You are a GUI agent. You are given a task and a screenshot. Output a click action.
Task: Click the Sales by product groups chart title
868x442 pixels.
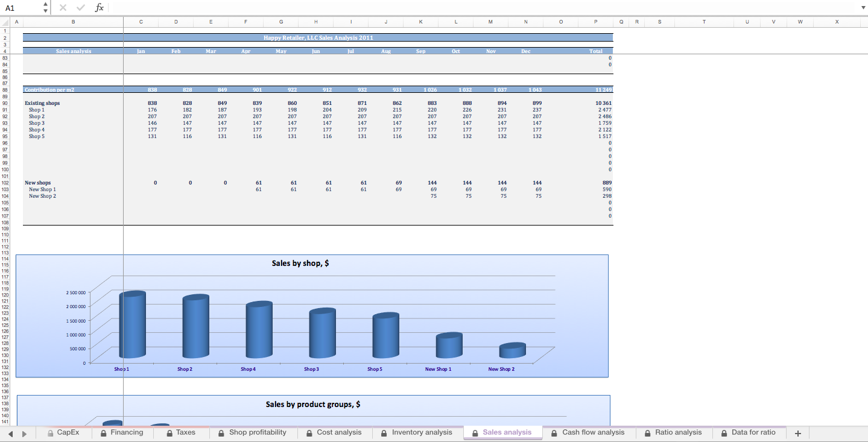(313, 405)
